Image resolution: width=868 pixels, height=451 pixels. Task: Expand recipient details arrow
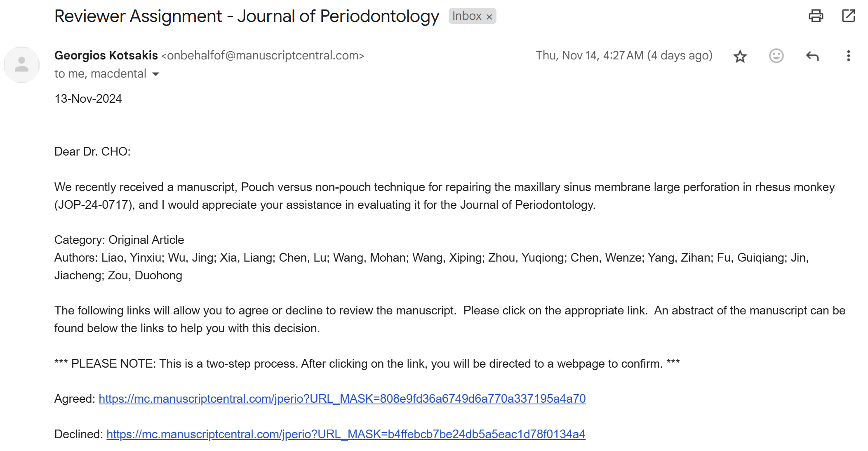tap(156, 74)
